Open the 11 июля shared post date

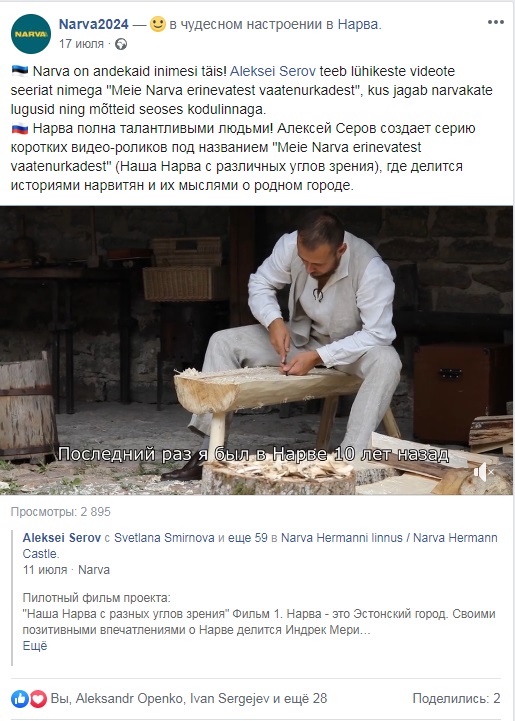pos(45,570)
